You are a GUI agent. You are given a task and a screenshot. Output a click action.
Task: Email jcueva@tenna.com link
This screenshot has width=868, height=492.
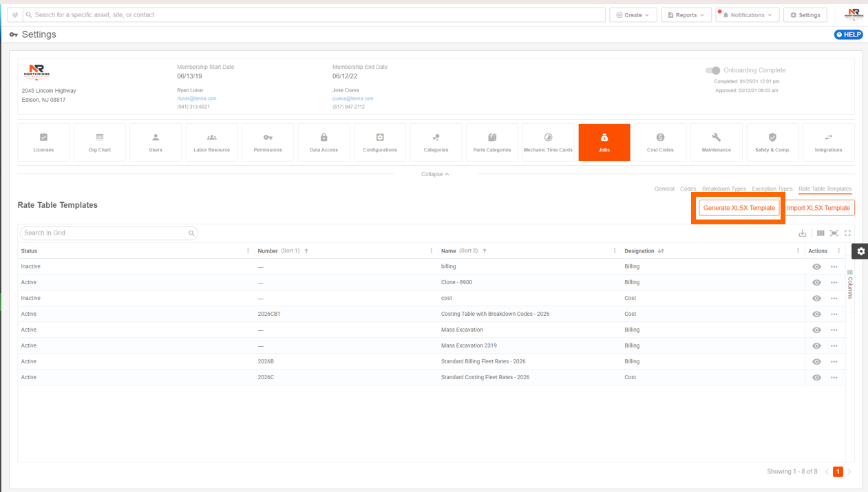[x=353, y=98]
